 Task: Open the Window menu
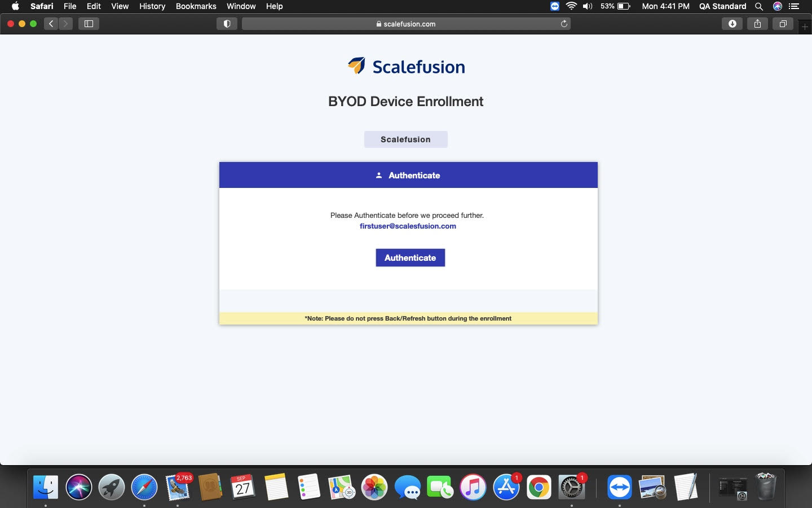coord(241,6)
